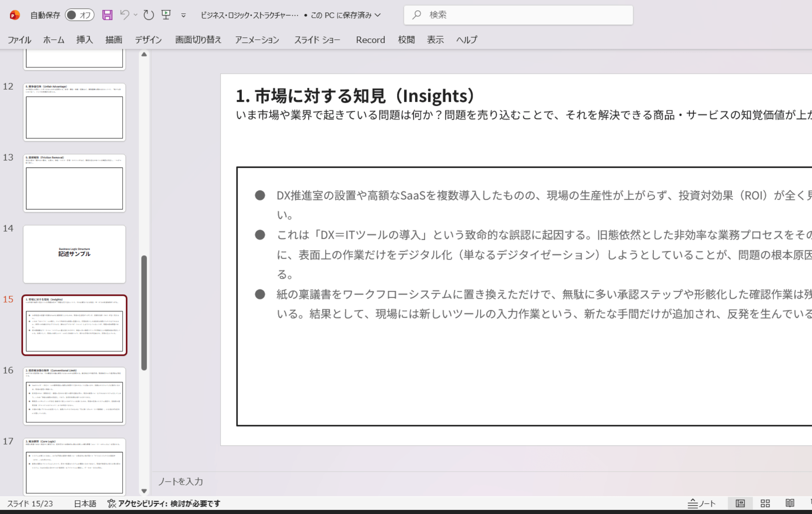812x514 pixels.
Task: Open the accessibility checker status
Action: point(164,503)
